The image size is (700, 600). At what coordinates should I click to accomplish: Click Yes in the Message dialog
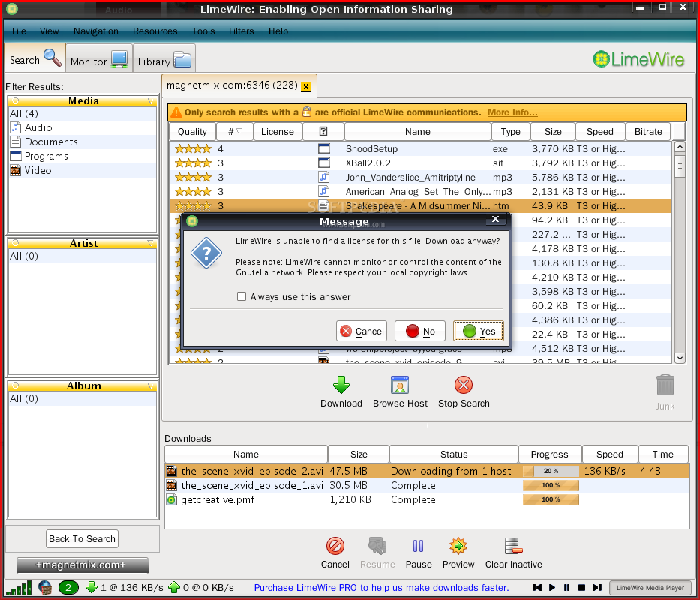pos(479,331)
